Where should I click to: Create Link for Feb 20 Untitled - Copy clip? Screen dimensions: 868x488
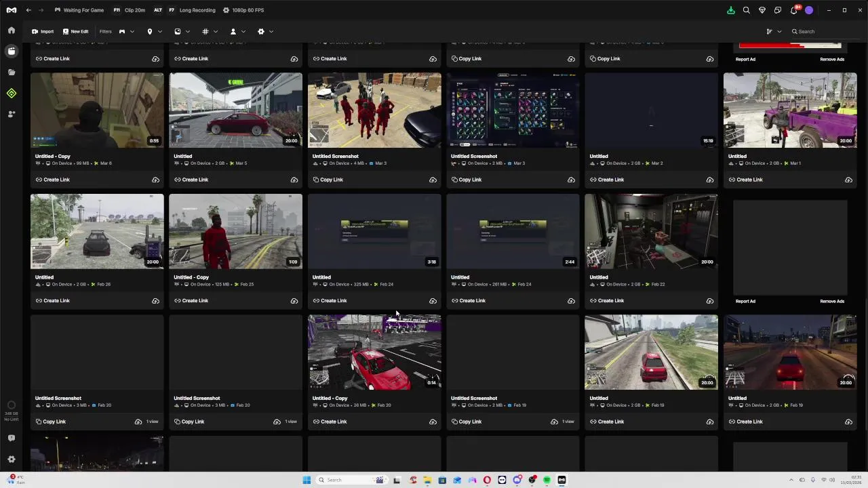[330, 422]
